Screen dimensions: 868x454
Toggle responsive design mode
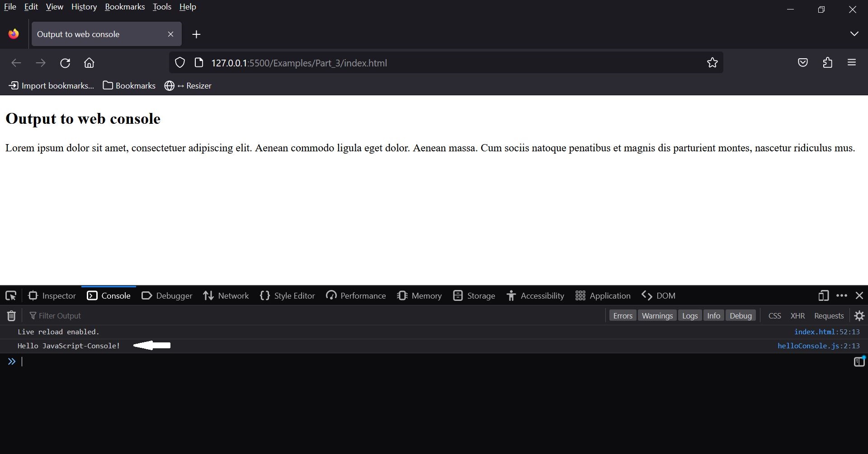[x=823, y=295]
